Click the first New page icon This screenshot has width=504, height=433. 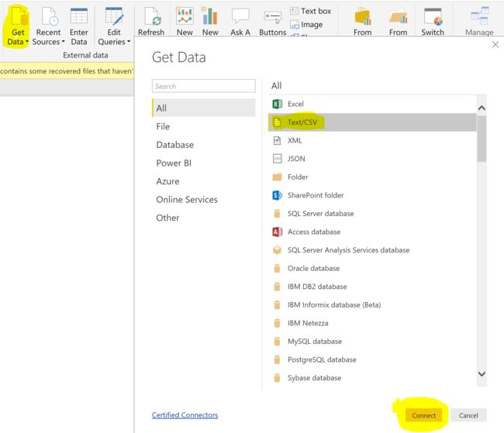(x=185, y=16)
